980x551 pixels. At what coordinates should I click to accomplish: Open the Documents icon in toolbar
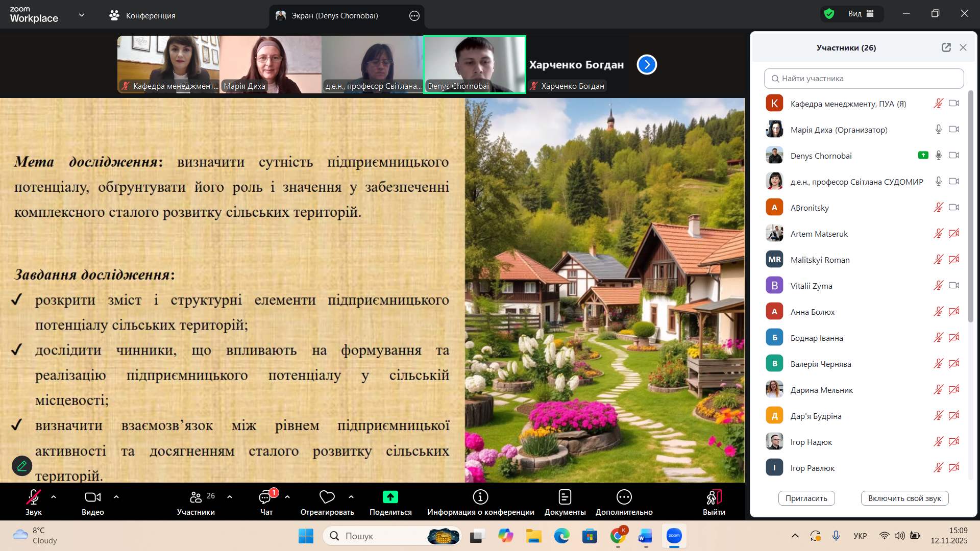coord(565,497)
